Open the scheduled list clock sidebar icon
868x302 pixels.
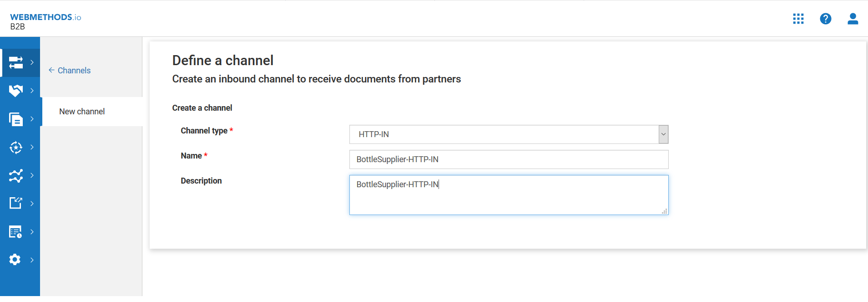click(16, 232)
